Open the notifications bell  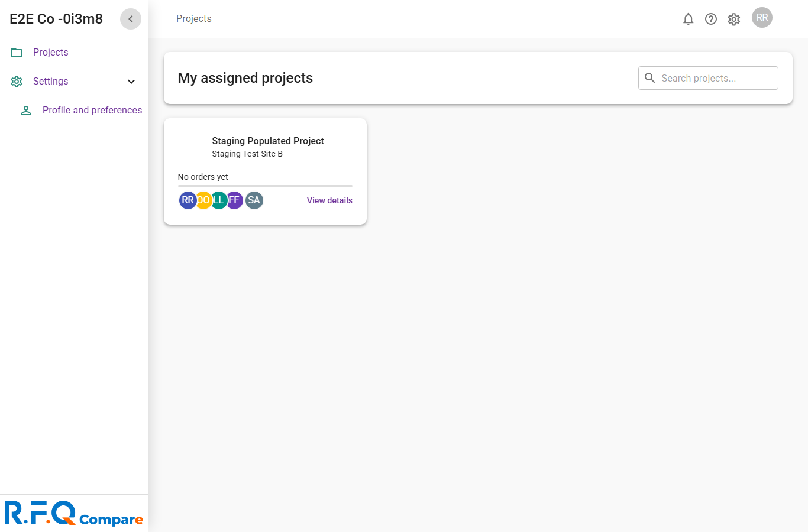pyautogui.click(x=688, y=19)
